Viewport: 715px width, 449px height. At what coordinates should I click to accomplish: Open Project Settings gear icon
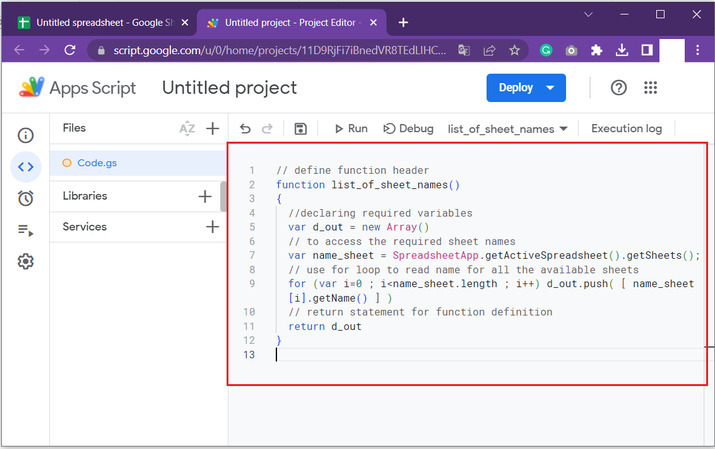pos(26,262)
